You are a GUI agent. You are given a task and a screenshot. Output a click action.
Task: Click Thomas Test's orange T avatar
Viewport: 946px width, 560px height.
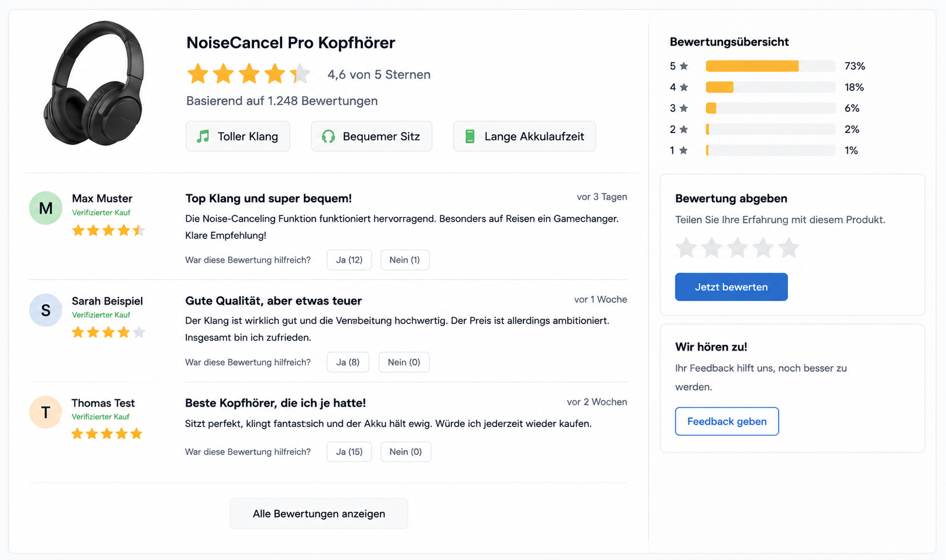46,412
